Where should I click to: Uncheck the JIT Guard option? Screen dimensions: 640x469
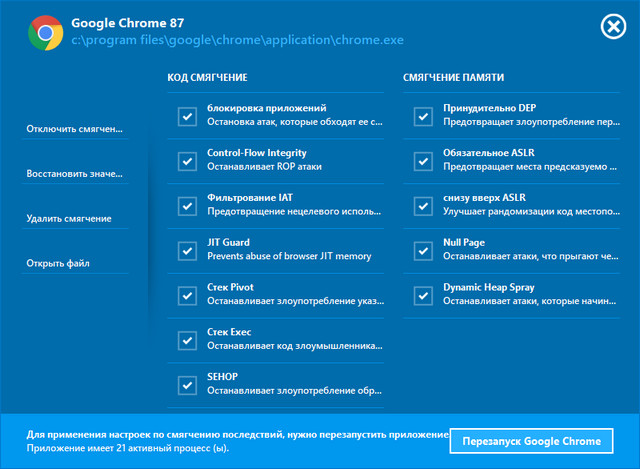point(187,250)
